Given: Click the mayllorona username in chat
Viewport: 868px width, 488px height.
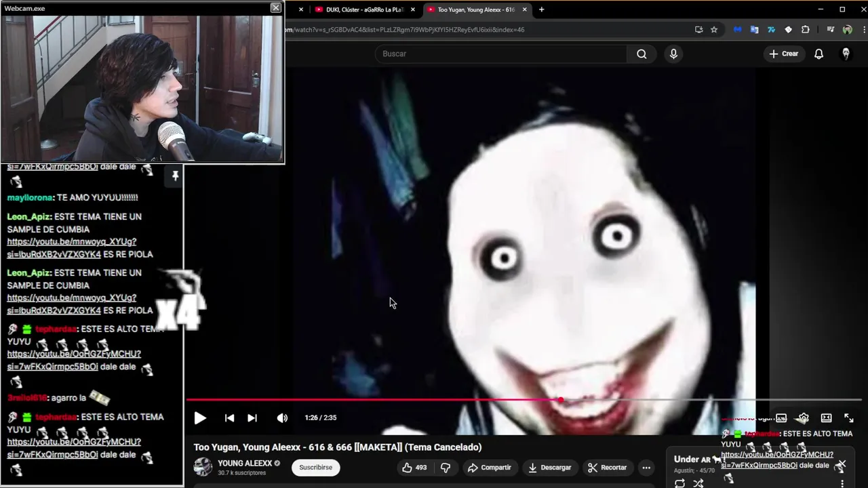Looking at the screenshot, I should pyautogui.click(x=30, y=197).
